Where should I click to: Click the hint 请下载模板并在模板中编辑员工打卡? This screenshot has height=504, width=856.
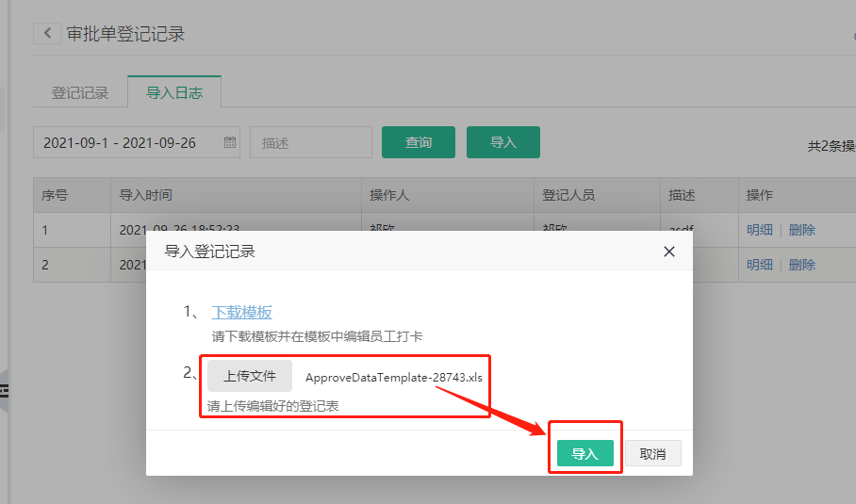[x=317, y=336]
